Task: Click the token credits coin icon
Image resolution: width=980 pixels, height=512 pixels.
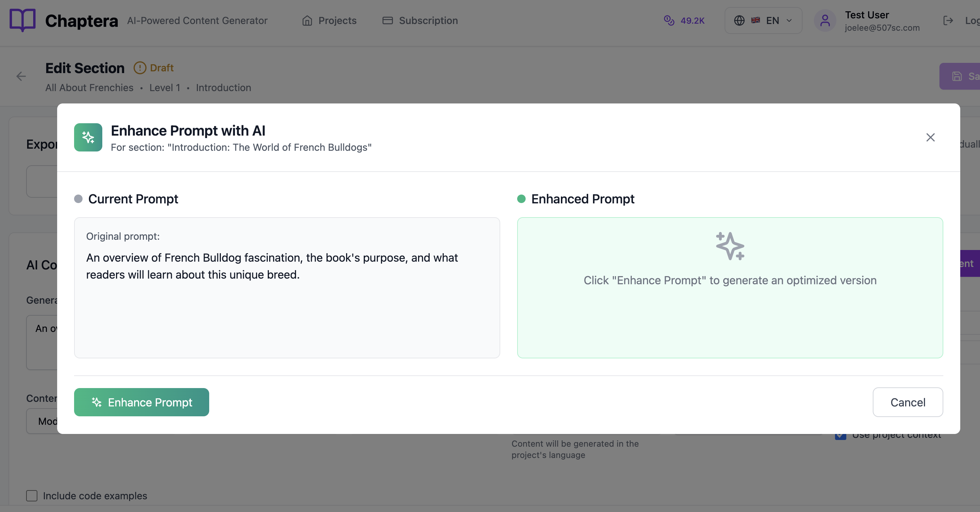Action: coord(669,20)
